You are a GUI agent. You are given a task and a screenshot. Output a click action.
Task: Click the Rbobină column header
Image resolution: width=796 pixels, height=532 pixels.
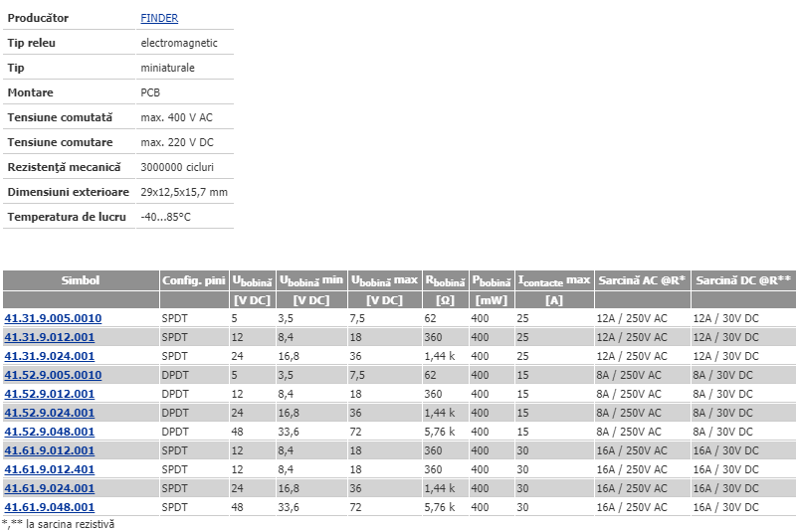(x=445, y=280)
